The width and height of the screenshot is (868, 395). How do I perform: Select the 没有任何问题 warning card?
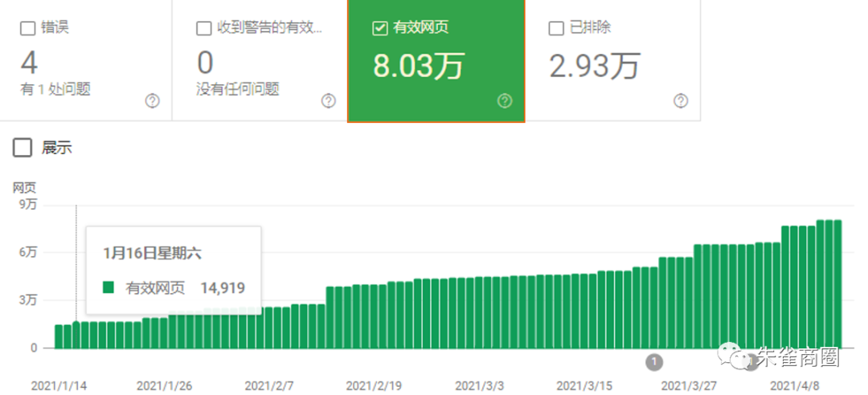(260, 59)
